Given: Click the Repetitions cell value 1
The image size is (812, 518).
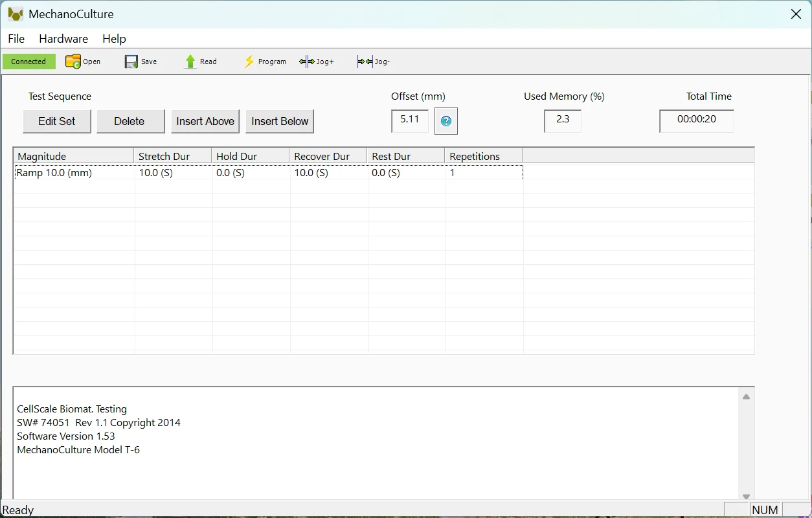Looking at the screenshot, I should [484, 173].
